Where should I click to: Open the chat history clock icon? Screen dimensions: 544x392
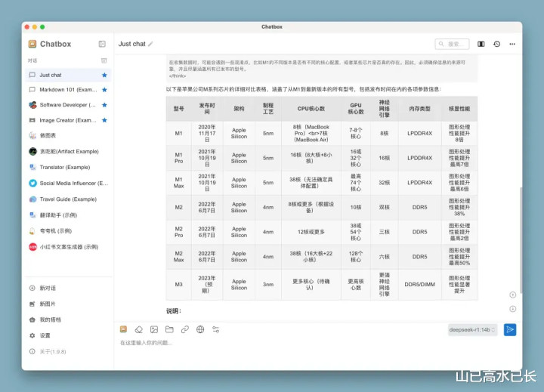[497, 44]
